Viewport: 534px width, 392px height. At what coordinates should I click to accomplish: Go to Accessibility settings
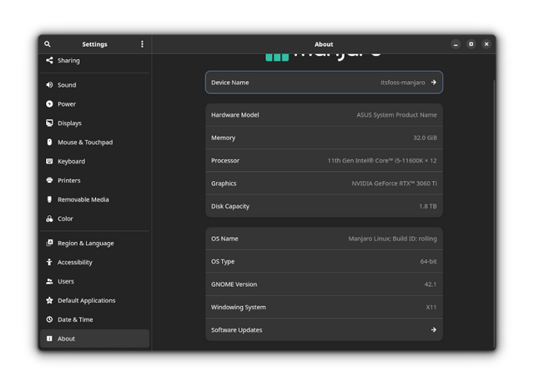pyautogui.click(x=94, y=262)
